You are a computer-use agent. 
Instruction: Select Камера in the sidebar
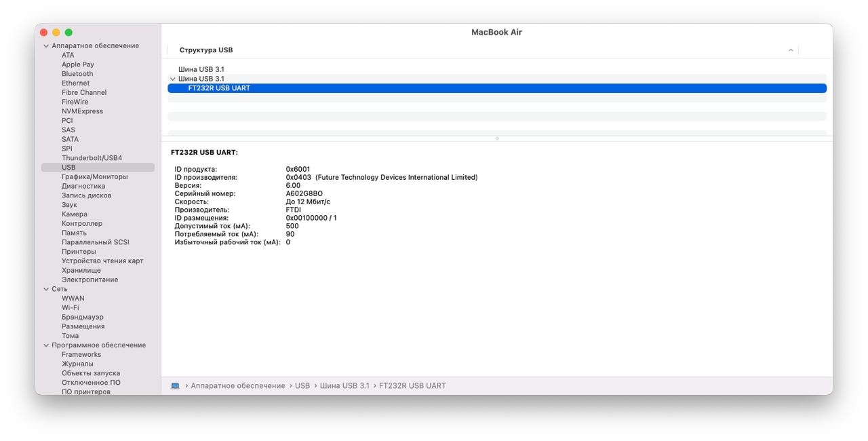[x=74, y=214]
